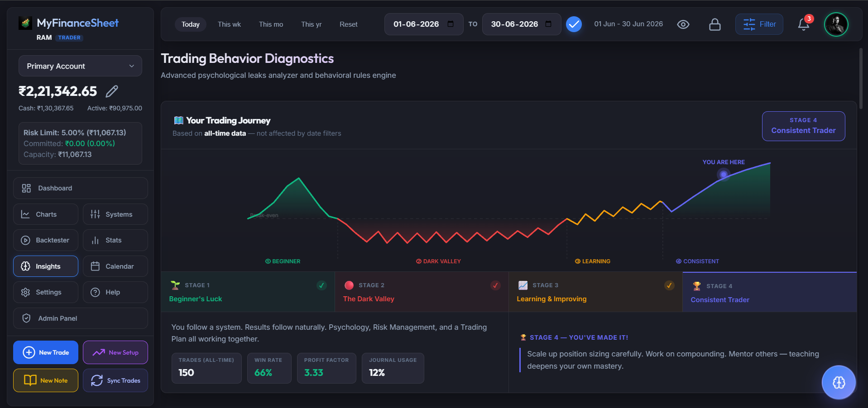Create a New Setup
The height and width of the screenshot is (408, 868).
click(115, 352)
